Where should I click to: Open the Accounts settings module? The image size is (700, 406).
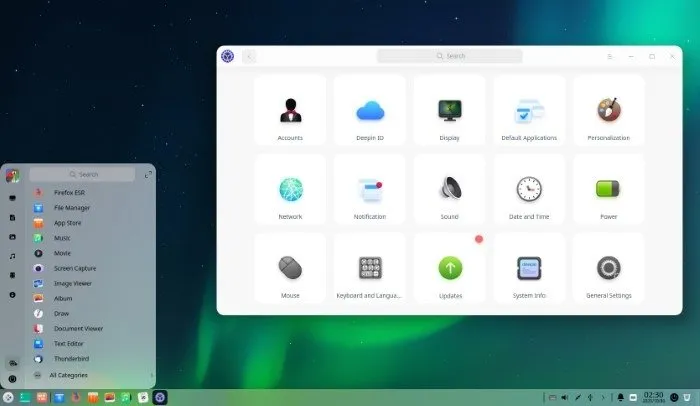tap(290, 110)
